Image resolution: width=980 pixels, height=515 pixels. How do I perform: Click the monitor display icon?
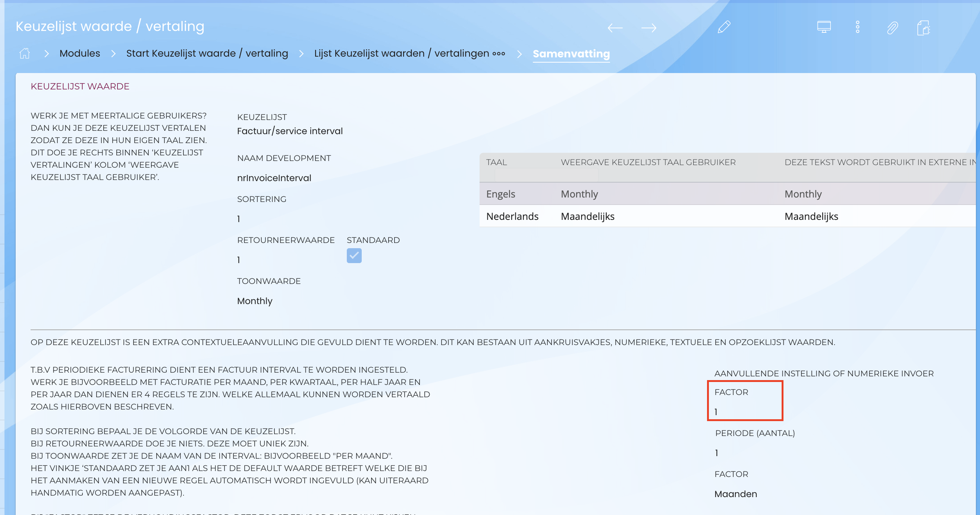coord(824,27)
